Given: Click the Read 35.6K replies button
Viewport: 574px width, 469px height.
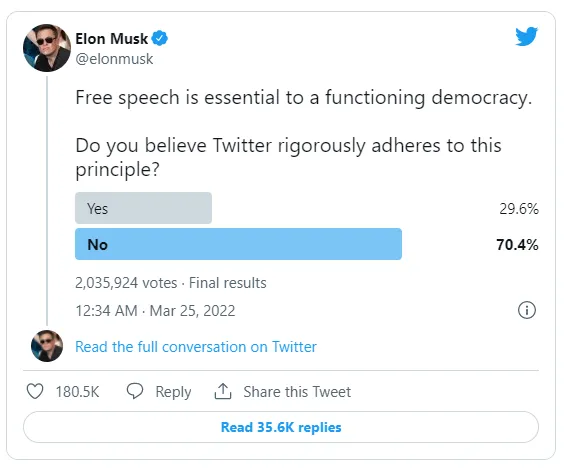Looking at the screenshot, I should pyautogui.click(x=281, y=427).
